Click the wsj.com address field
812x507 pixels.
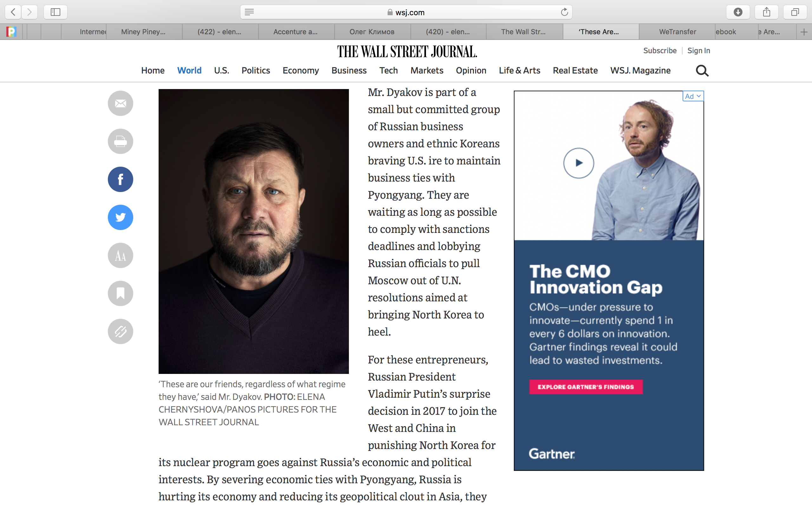point(406,12)
